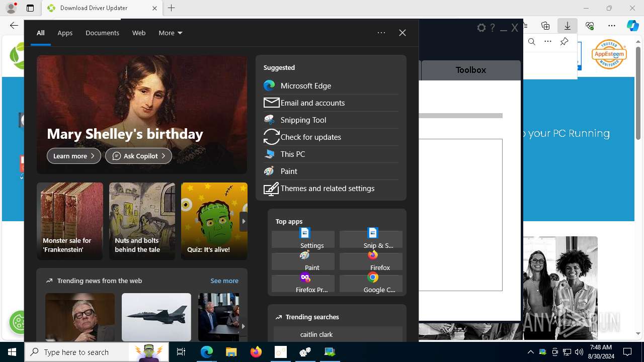The height and width of the screenshot is (362, 644).
Task: Open This PC from Suggested
Action: click(331, 154)
